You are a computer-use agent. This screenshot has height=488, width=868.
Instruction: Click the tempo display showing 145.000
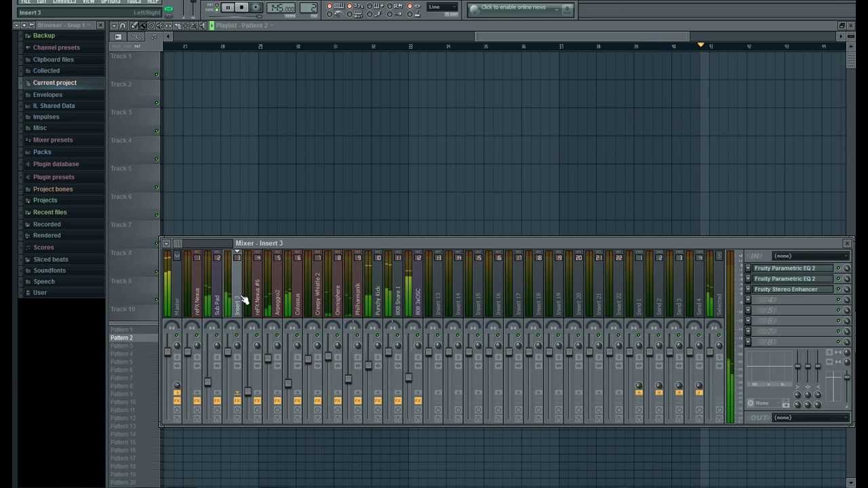coord(281,8)
